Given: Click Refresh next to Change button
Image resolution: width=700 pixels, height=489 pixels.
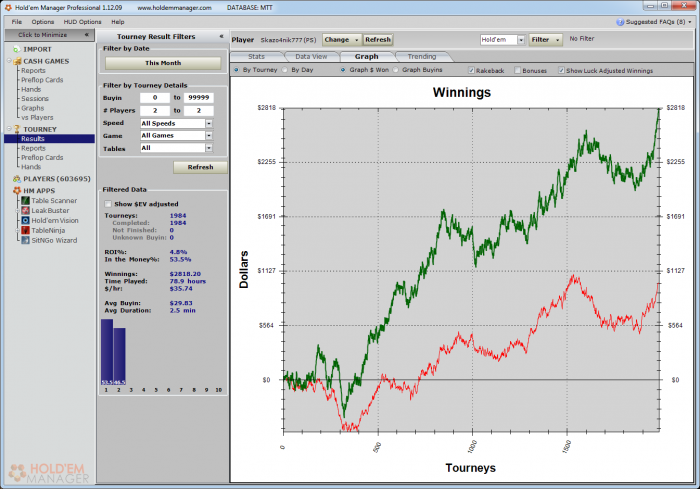Looking at the screenshot, I should 378,40.
